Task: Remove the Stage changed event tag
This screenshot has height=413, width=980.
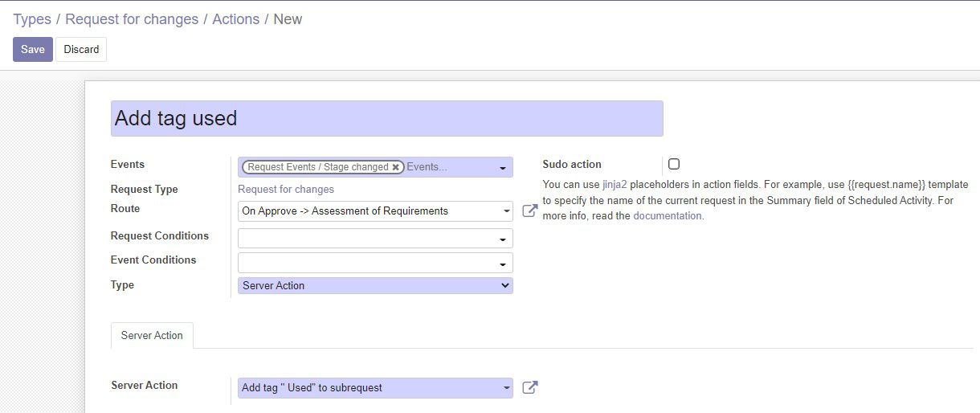Action: click(395, 167)
